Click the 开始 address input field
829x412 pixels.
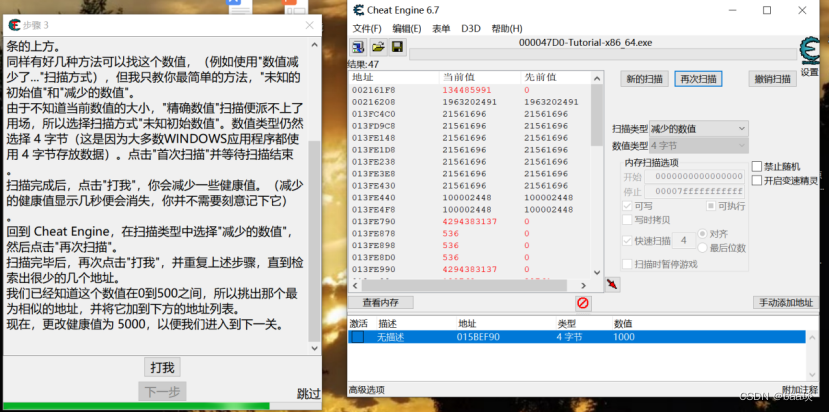(694, 177)
